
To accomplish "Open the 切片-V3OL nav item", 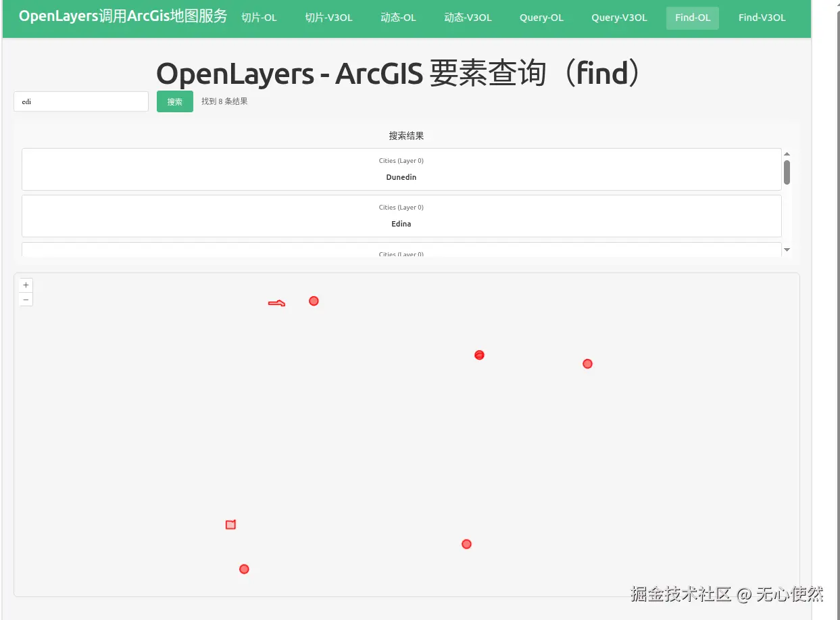I will tap(328, 18).
